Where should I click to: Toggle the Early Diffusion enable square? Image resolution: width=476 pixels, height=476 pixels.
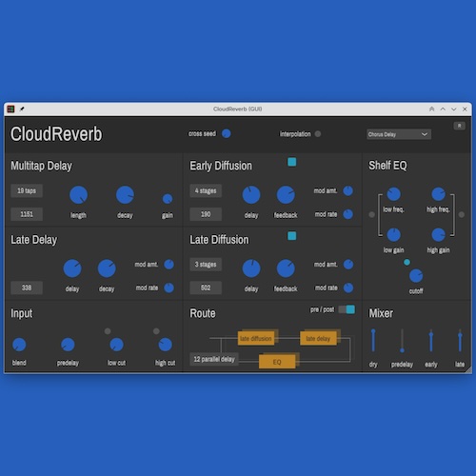pyautogui.click(x=292, y=162)
